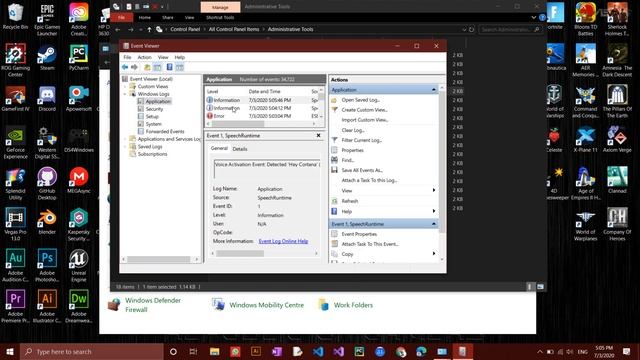This screenshot has width=640, height=360.
Task: Click the Refresh icon in Actions pane
Action: (x=334, y=201)
